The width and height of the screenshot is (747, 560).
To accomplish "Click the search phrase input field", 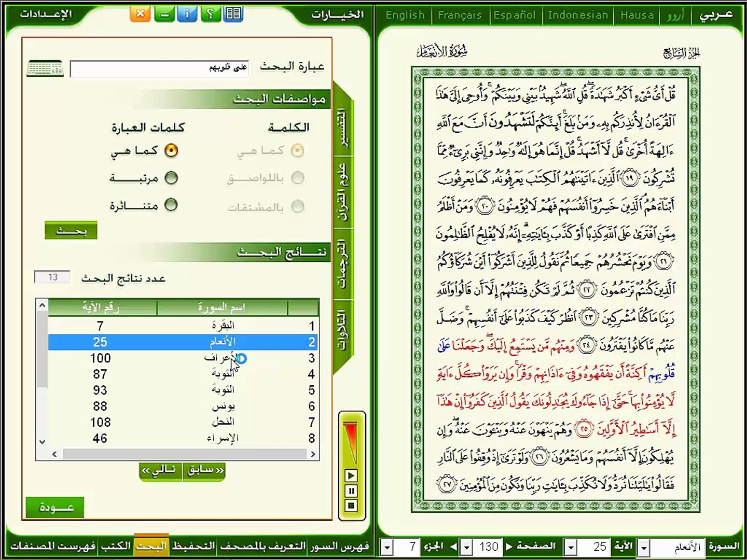I will 159,68.
